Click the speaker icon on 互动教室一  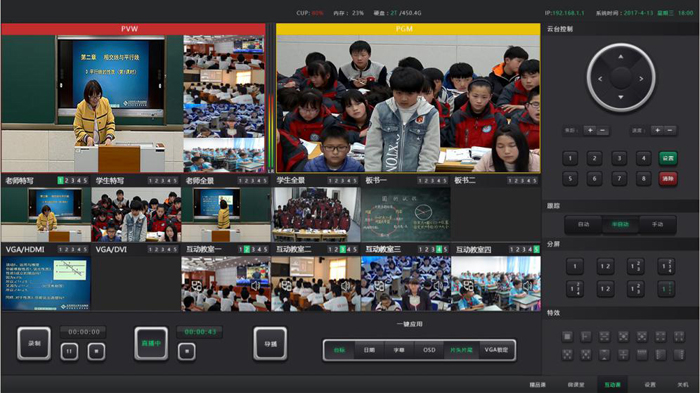click(256, 285)
